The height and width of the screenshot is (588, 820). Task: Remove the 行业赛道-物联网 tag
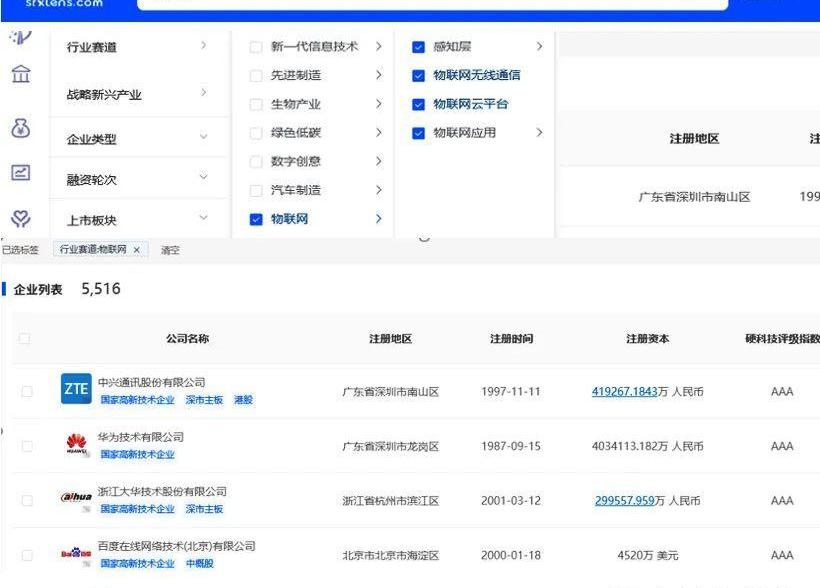click(136, 250)
